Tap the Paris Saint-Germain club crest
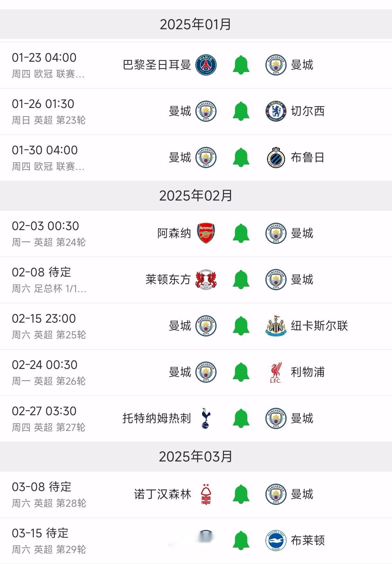 pyautogui.click(x=206, y=65)
